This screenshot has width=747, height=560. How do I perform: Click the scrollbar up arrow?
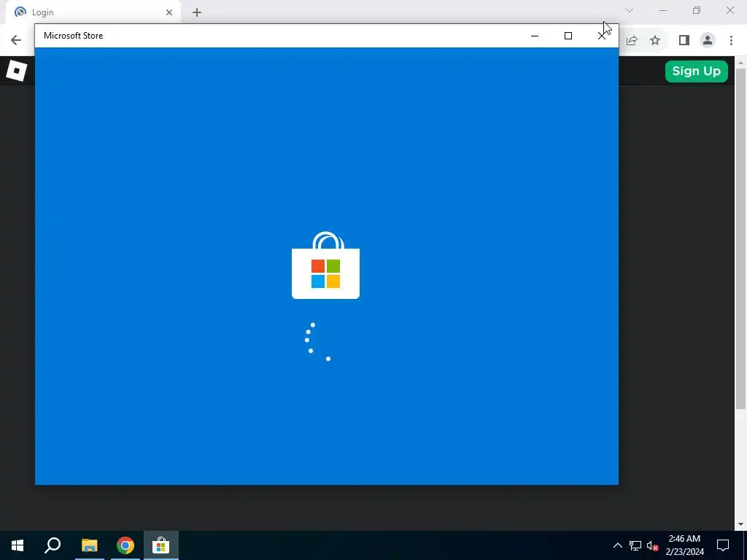click(740, 62)
